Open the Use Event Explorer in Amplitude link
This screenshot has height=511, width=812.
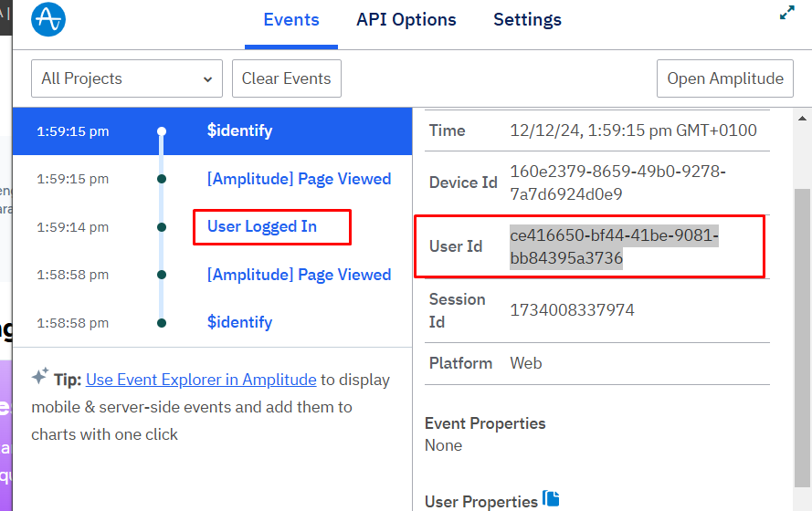(201, 380)
